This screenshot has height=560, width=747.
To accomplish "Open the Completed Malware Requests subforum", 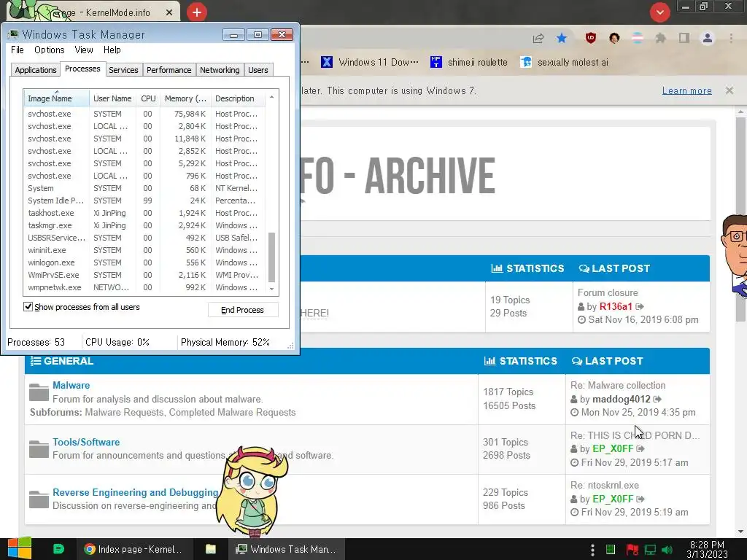I will click(x=233, y=413).
